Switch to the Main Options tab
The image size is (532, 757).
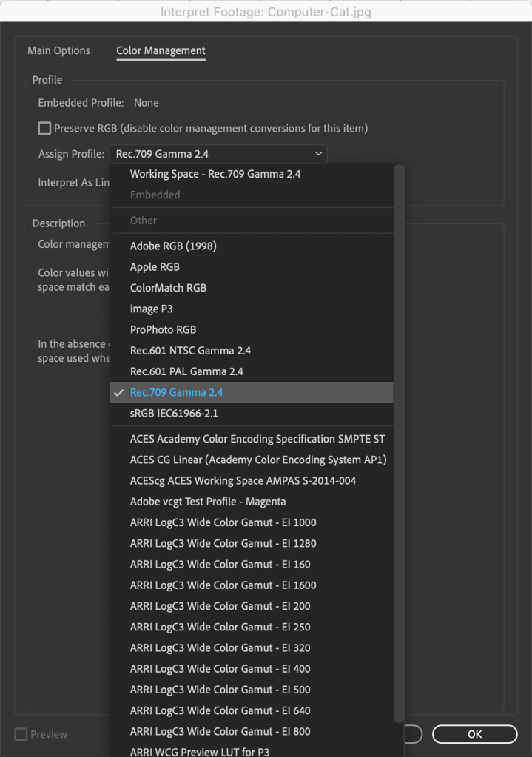pyautogui.click(x=58, y=51)
